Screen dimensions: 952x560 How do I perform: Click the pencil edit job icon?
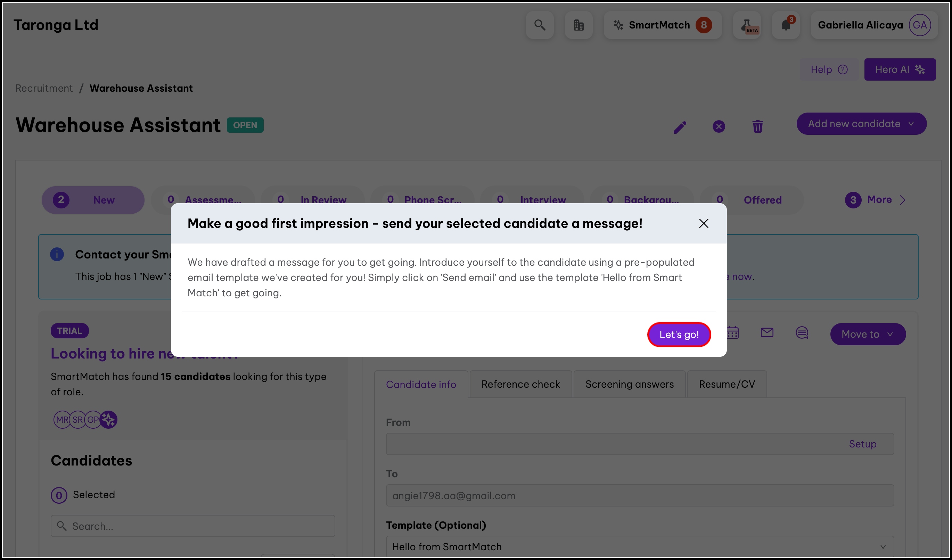click(680, 127)
